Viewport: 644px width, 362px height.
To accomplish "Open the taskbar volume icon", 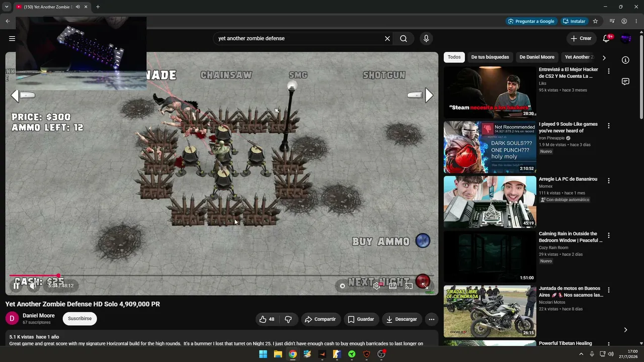I will coord(611,354).
